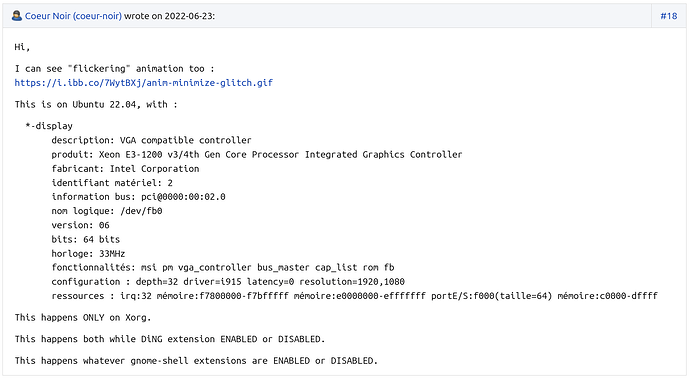This screenshot has width=690, height=378.
Task: Click the 'fonctionnalités' capabilities line
Action: (223, 268)
